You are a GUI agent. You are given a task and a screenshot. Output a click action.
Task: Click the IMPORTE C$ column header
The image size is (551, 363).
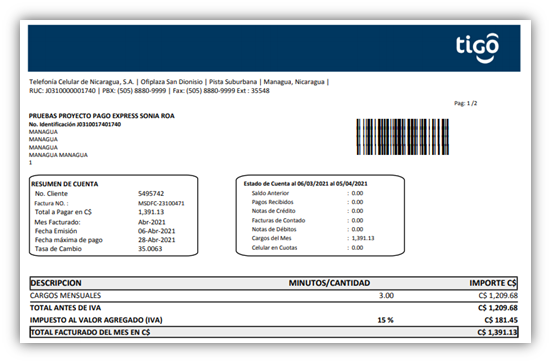[493, 283]
